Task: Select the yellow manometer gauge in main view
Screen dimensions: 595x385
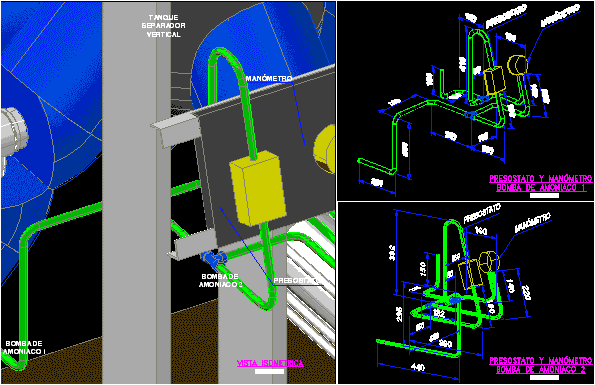Action: (324, 149)
